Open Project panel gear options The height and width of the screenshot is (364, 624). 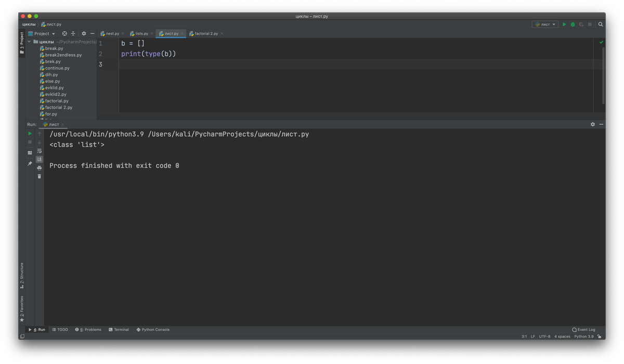pyautogui.click(x=84, y=34)
